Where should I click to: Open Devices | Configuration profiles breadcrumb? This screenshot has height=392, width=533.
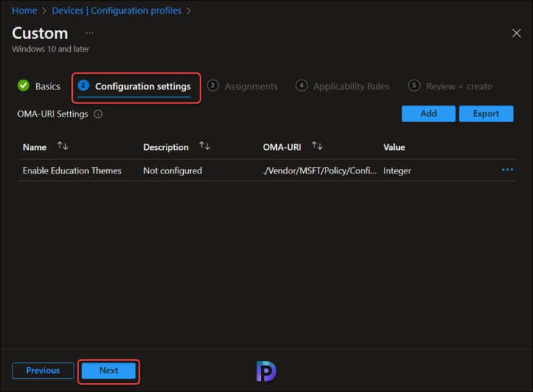[117, 10]
